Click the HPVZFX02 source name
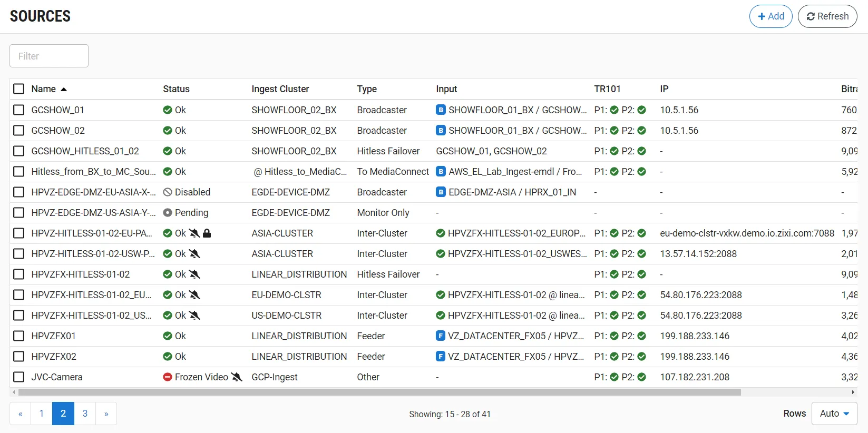This screenshot has width=868, height=433. pos(54,357)
